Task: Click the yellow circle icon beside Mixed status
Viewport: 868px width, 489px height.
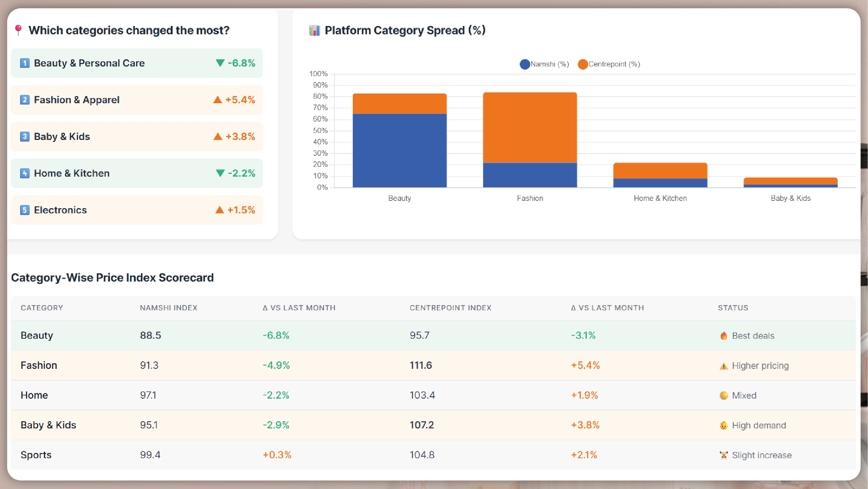Action: coord(724,395)
